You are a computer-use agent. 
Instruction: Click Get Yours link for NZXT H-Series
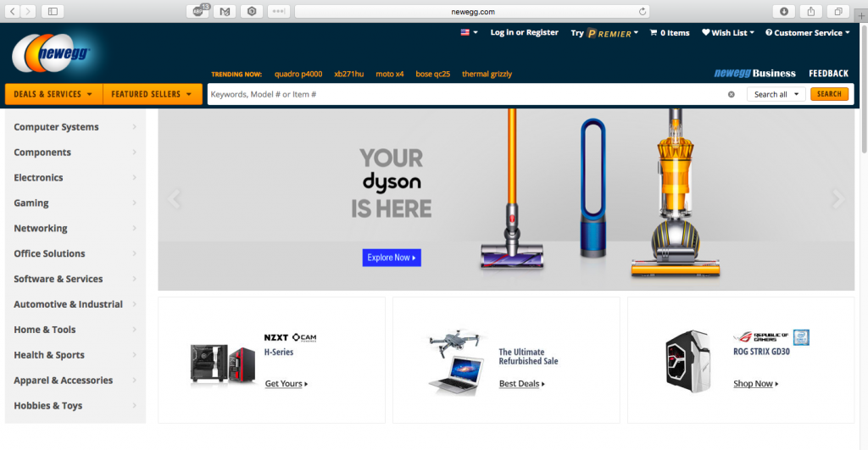tap(287, 384)
